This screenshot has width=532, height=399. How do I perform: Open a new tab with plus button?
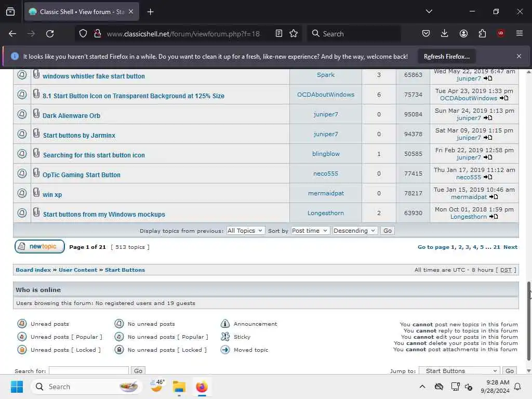[150, 12]
